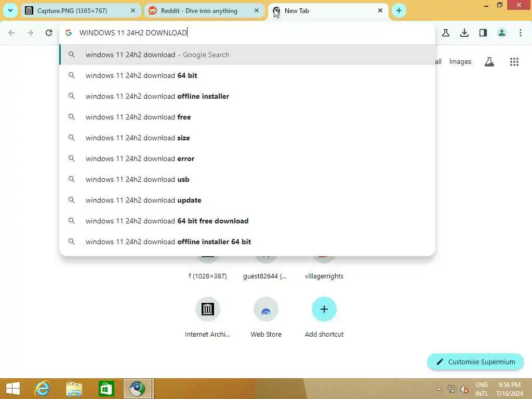532x399 pixels.
Task: Open the Windows Start button
Action: point(13,389)
